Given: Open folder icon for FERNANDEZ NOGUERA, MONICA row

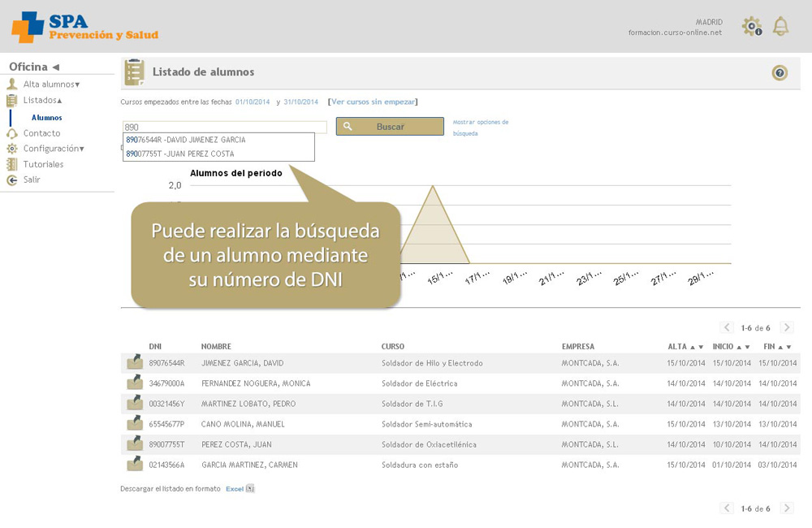Looking at the screenshot, I should [135, 382].
